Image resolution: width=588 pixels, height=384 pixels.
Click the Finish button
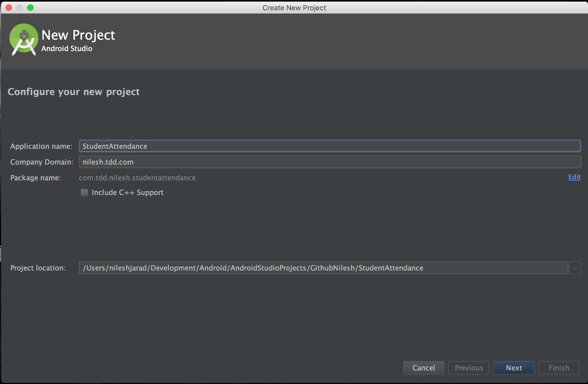point(559,368)
